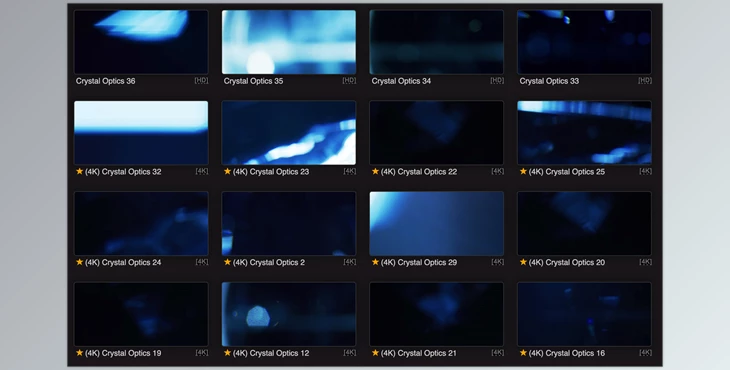Toggle the star next to Crystal Optics 23
730x370 pixels.
click(228, 171)
